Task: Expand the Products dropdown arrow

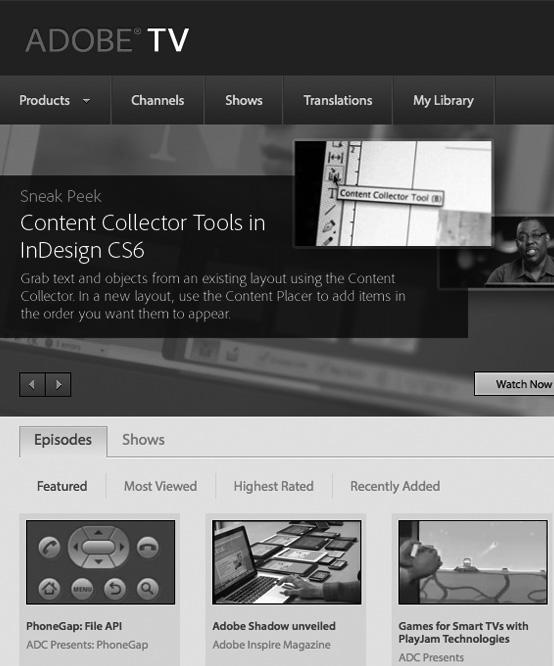Action: click(x=86, y=101)
